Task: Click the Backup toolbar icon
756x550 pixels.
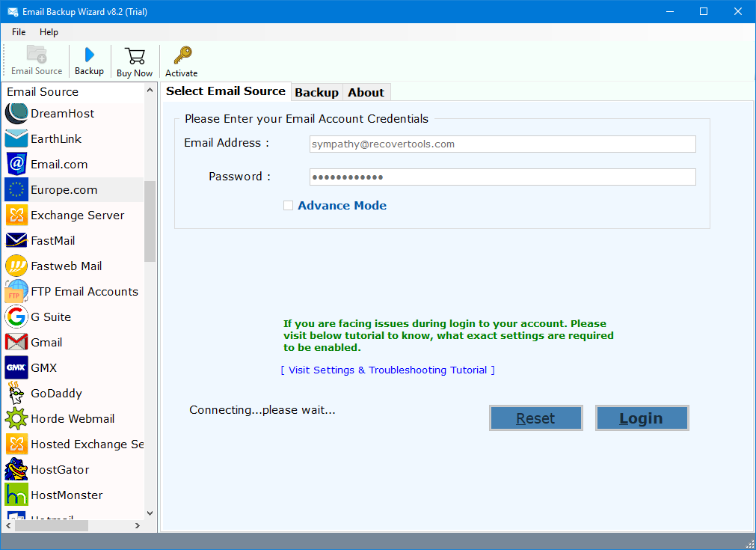Action: point(89,55)
